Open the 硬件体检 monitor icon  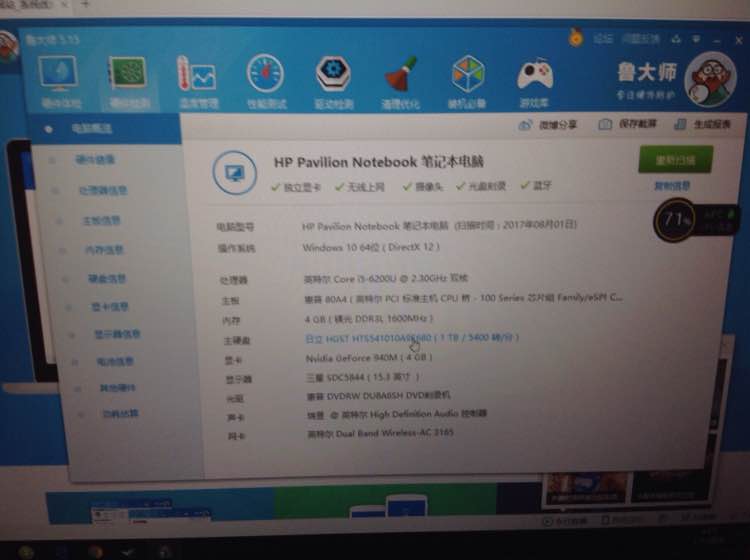pyautogui.click(x=59, y=73)
